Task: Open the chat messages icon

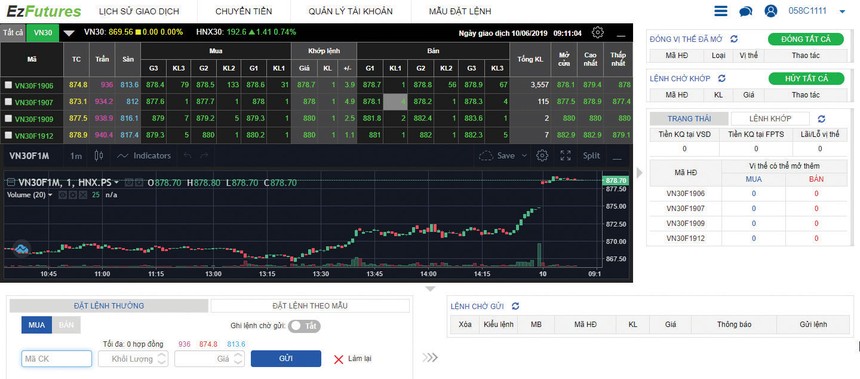Action: pos(745,12)
